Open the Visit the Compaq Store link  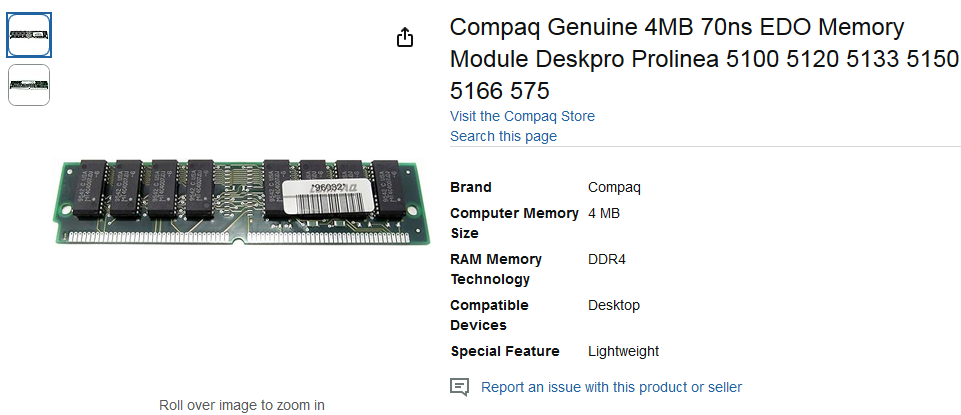[x=522, y=116]
